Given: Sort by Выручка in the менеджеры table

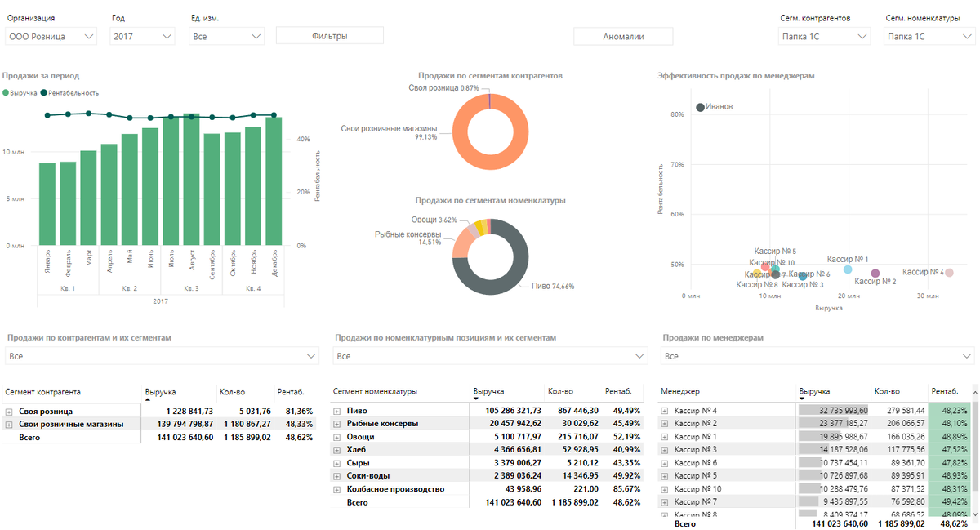Looking at the screenshot, I should pos(815,392).
